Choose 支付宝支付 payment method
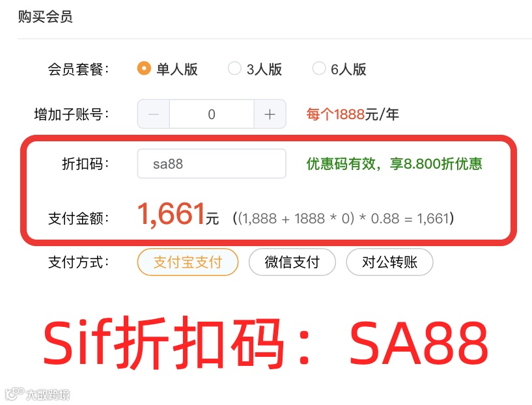This screenshot has width=532, height=405. point(188,262)
